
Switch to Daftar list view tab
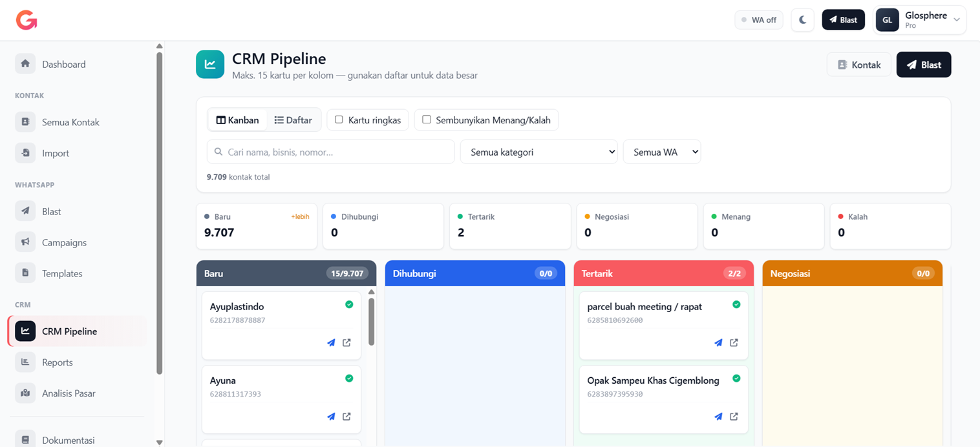click(293, 120)
